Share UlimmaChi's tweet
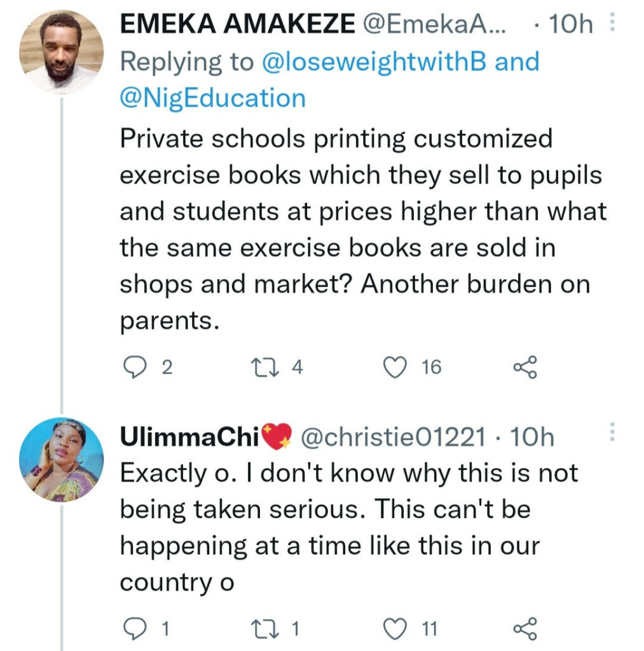This screenshot has height=651, width=644. [x=525, y=629]
